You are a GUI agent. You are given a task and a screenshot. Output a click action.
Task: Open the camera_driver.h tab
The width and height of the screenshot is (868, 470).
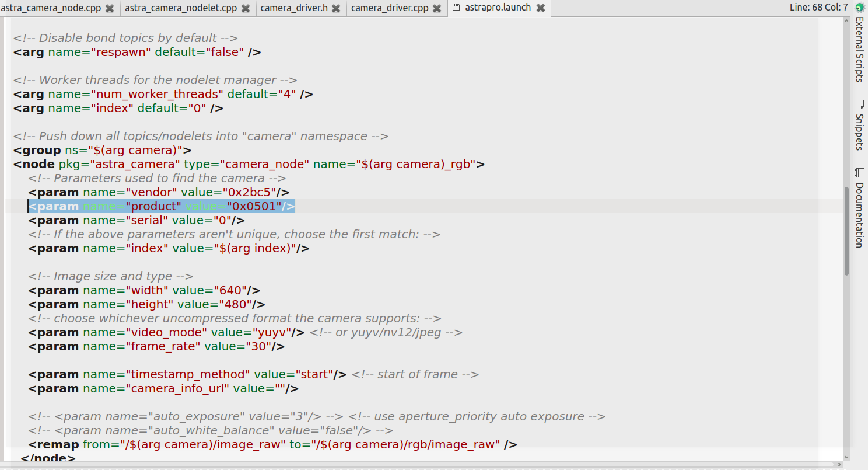(x=294, y=8)
